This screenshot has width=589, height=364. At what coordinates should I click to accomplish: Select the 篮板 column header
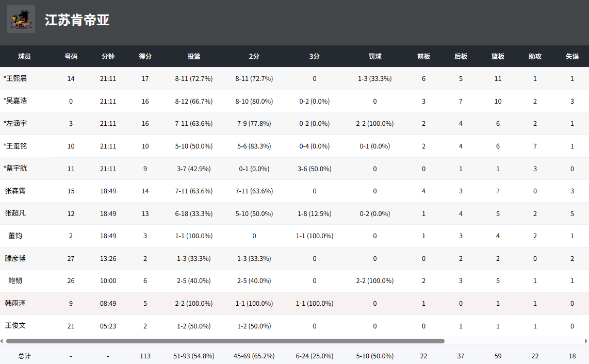(498, 56)
